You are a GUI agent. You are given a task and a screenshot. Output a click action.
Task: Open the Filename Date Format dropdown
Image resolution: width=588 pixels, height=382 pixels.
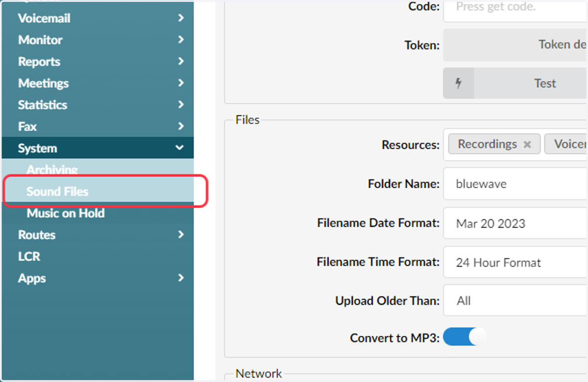coord(515,223)
